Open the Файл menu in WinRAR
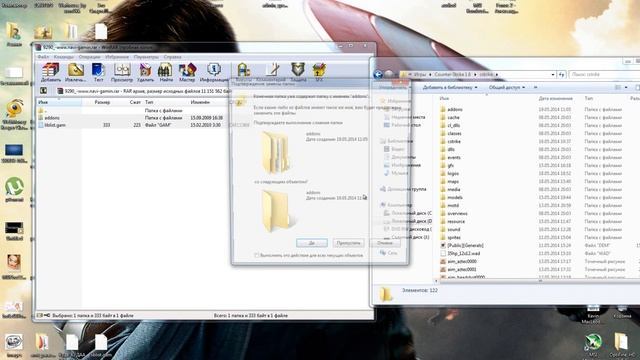This screenshot has width=640, height=360. pos(43,57)
